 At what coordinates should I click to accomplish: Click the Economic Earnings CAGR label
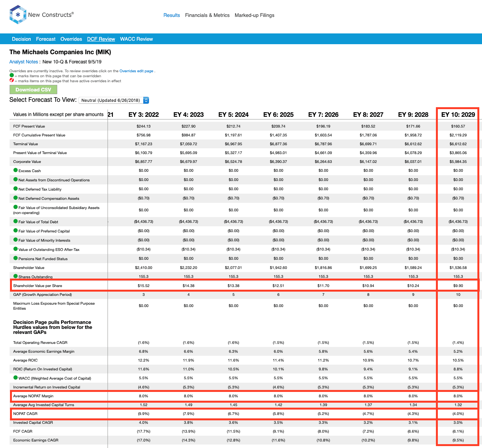coord(36,440)
